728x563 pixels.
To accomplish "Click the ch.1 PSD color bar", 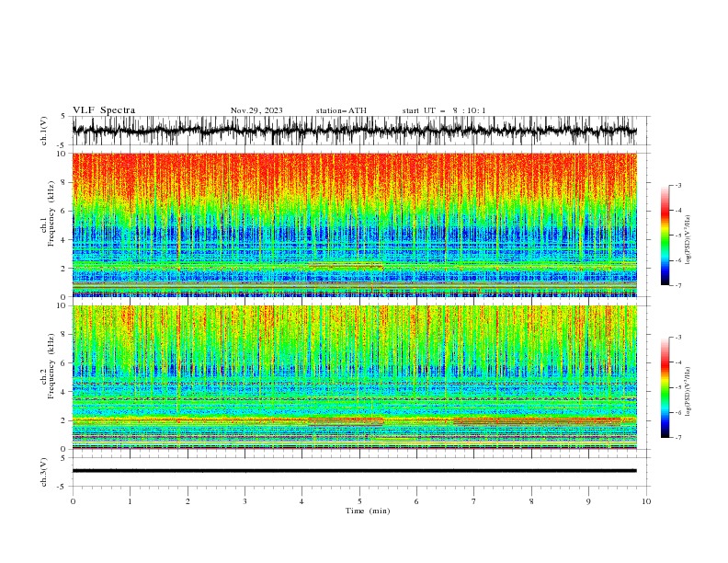I will point(665,236).
